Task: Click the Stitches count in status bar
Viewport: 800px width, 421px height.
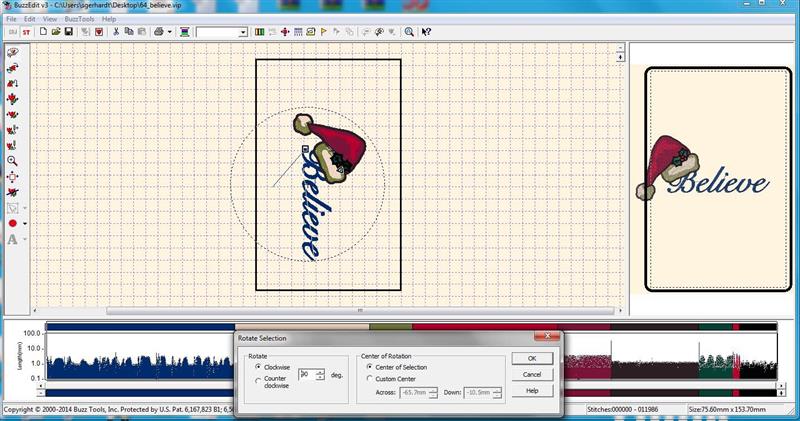Action: [622, 409]
